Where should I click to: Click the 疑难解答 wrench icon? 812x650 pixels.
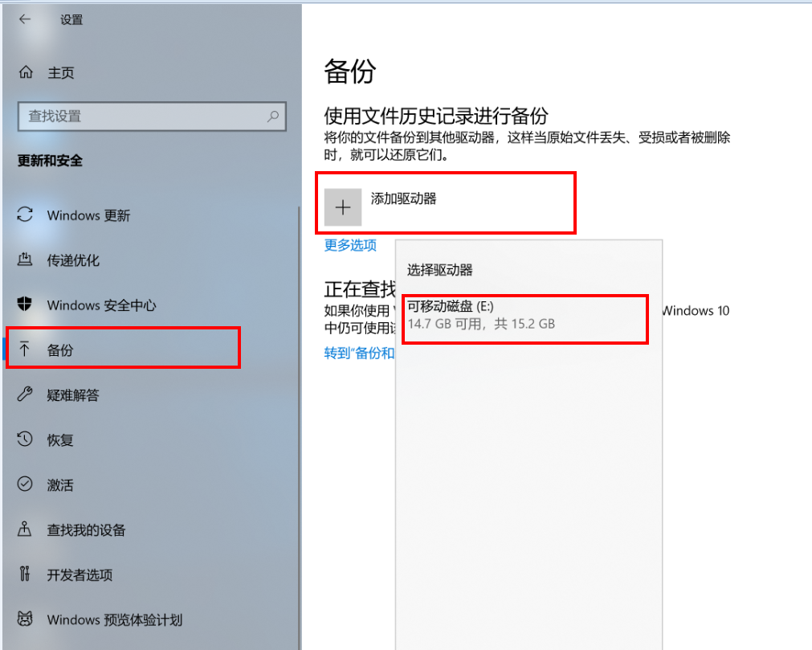point(26,394)
